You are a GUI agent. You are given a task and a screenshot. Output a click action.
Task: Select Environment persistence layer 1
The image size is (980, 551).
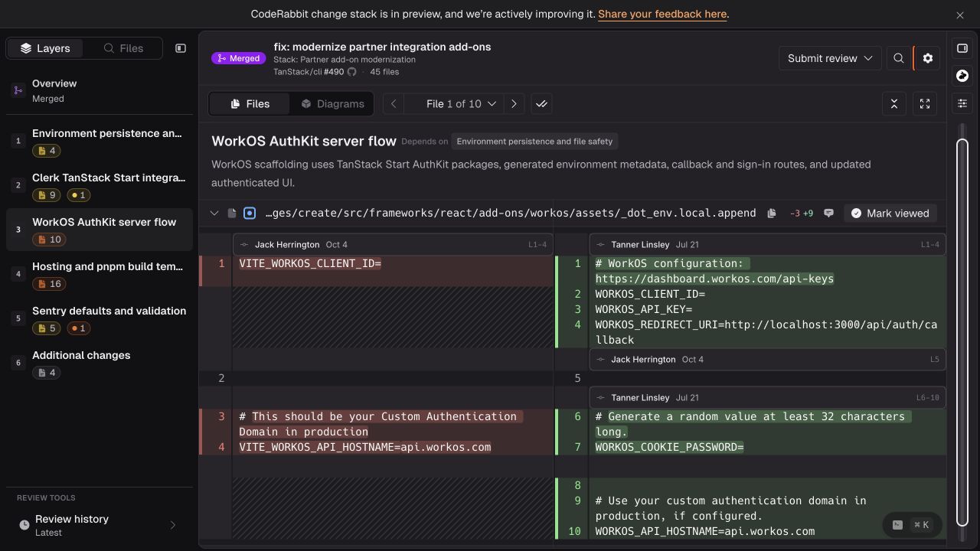[100, 142]
